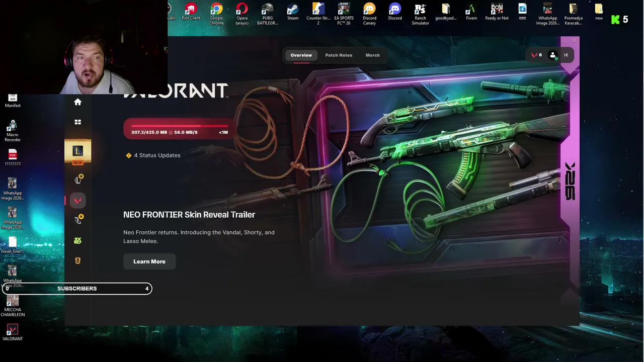Select sidebar game icon between League and Valorant
The height and width of the screenshot is (362, 644).
(78, 179)
